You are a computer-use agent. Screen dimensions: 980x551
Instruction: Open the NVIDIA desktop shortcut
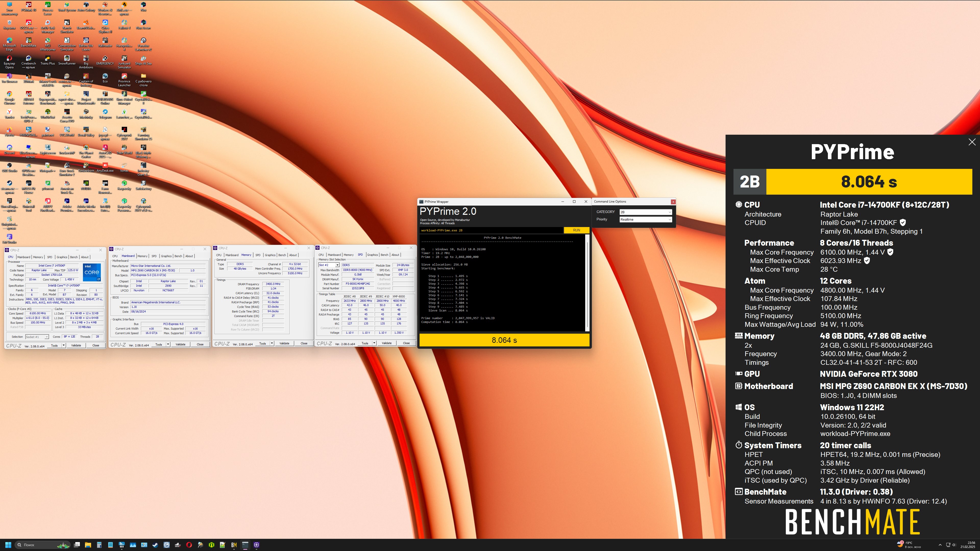86,185
